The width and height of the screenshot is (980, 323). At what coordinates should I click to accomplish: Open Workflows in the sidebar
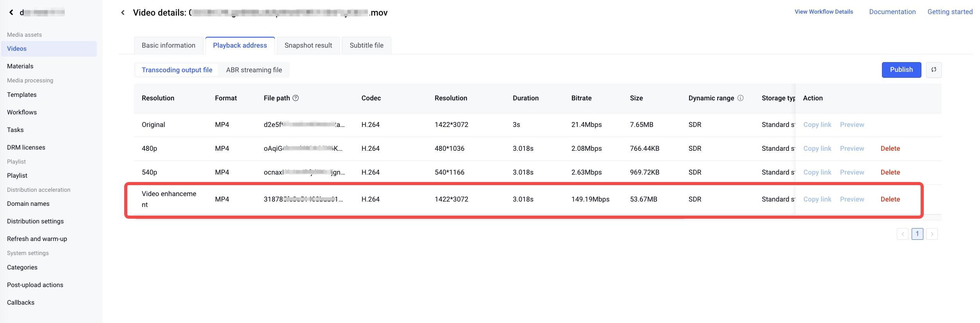point(22,112)
